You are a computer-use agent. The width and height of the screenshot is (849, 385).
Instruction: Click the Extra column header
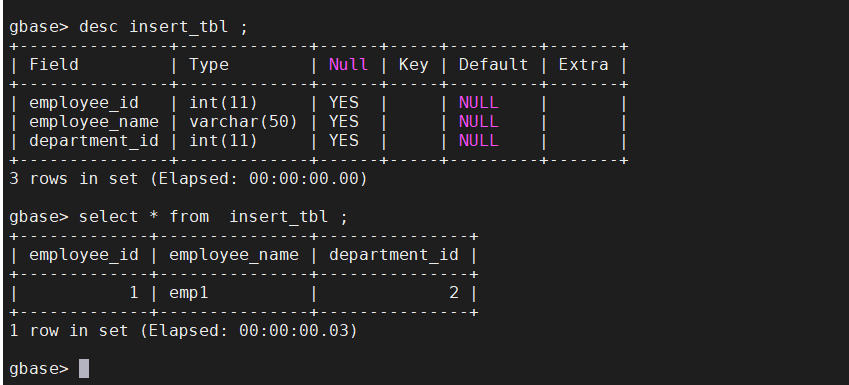pos(583,65)
